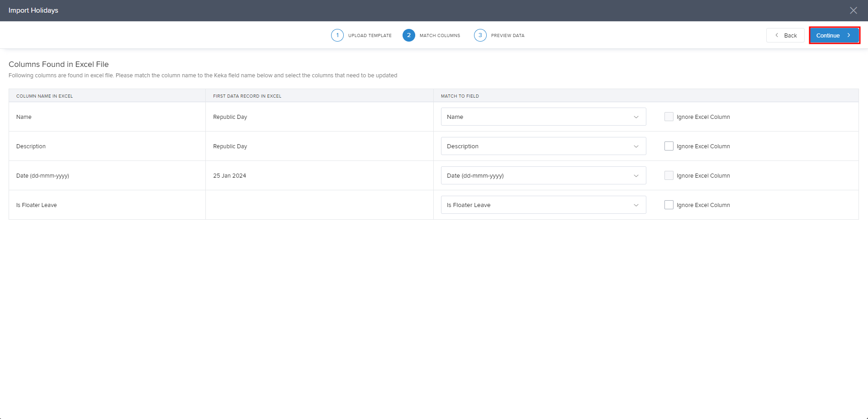Check Ignore Excel Column for Date row
The height and width of the screenshot is (419, 868).
tap(669, 175)
